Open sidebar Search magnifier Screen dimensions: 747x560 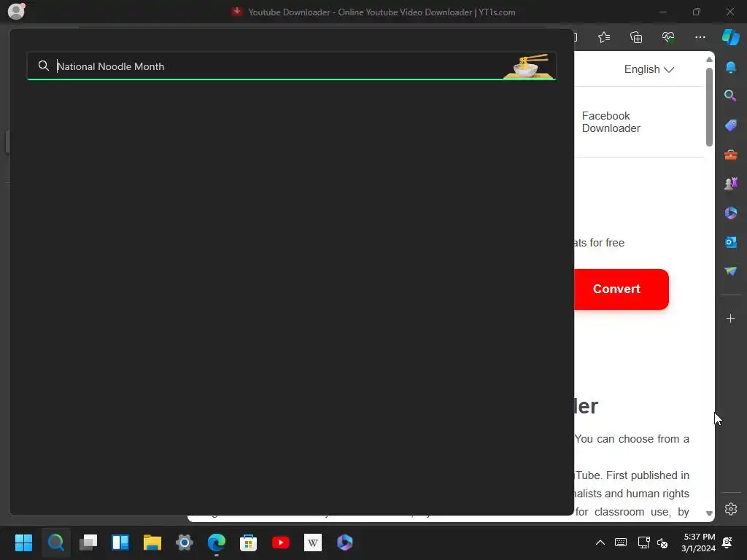(x=730, y=96)
